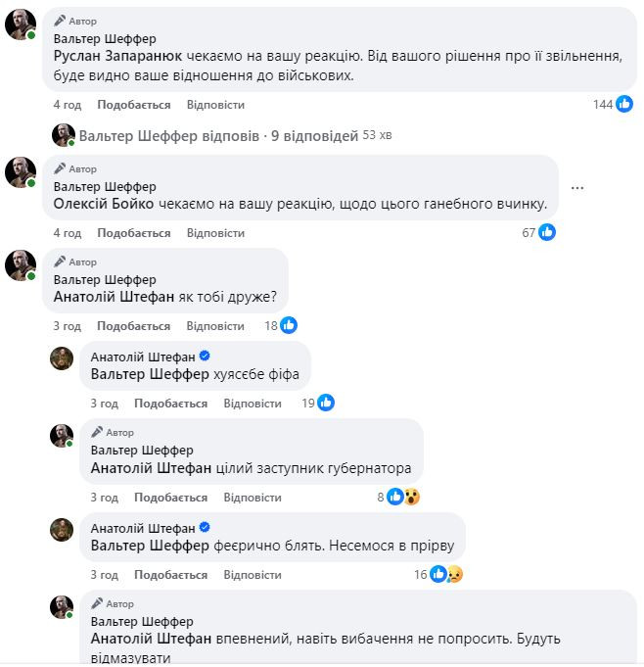Expand the 9 replies from Вальтер Шеффер
Image resolution: width=644 pixels, height=667 pixels.
[x=218, y=136]
